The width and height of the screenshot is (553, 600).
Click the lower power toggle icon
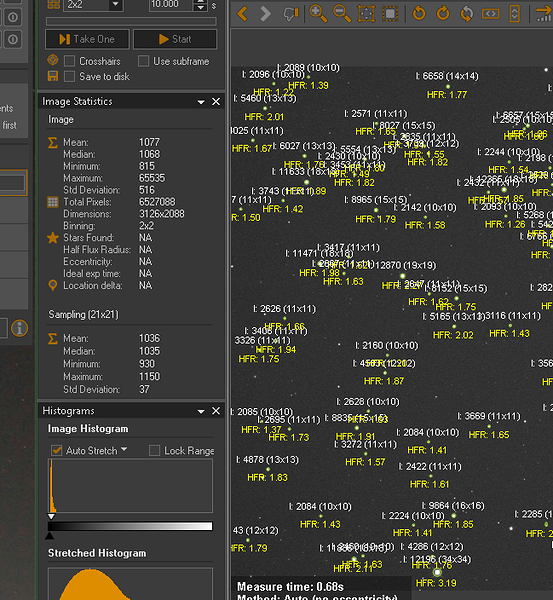click(13, 39)
